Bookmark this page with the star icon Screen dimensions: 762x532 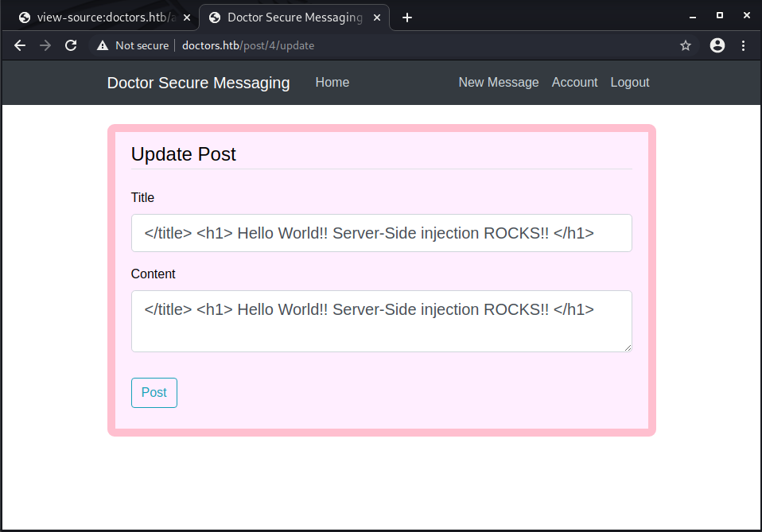click(686, 46)
